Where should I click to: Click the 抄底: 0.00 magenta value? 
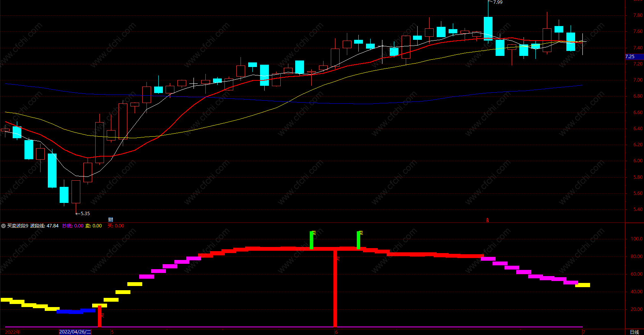point(73,226)
